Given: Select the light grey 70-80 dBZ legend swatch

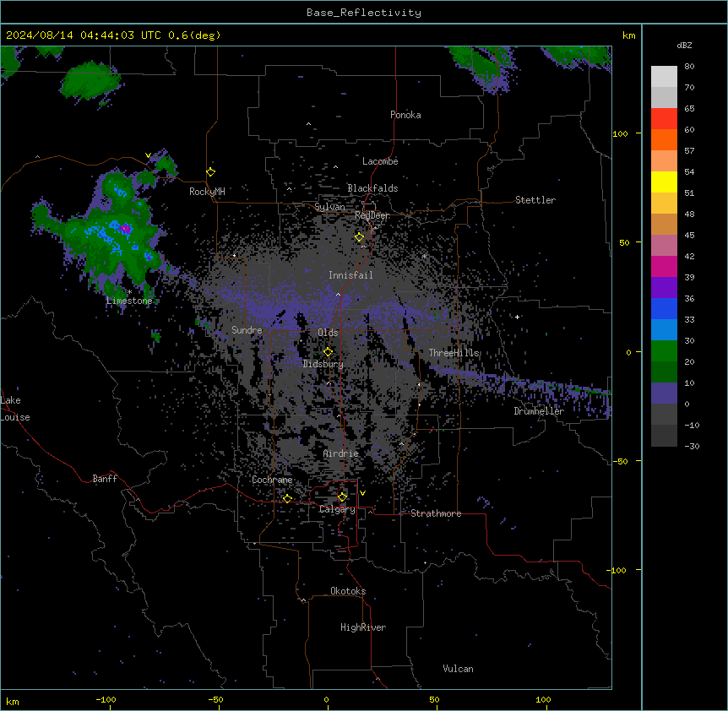Looking at the screenshot, I should pyautogui.click(x=664, y=76).
